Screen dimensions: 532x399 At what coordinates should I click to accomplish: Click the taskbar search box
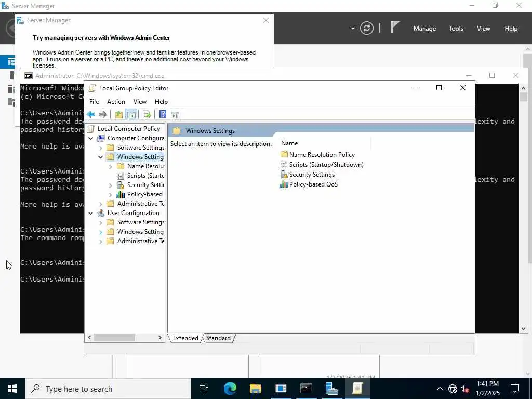point(108,389)
